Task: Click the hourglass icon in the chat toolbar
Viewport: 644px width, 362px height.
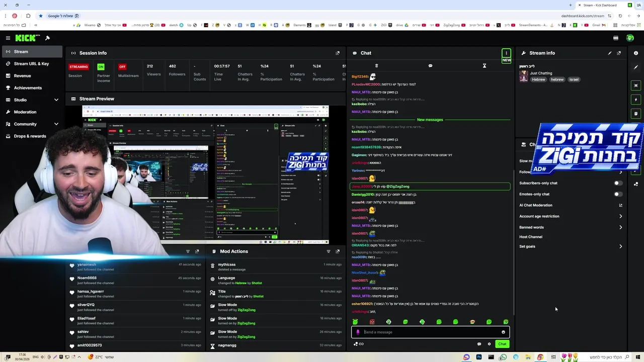Action: [x=485, y=66]
